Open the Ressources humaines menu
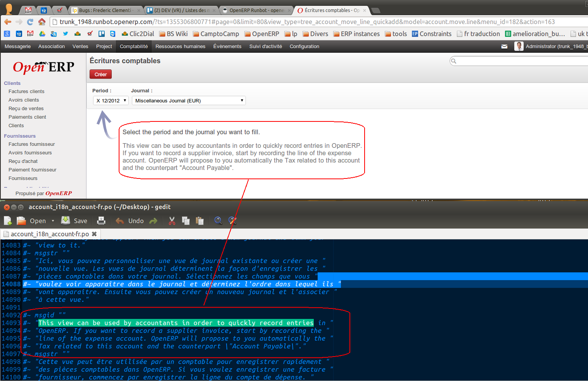 [x=180, y=46]
